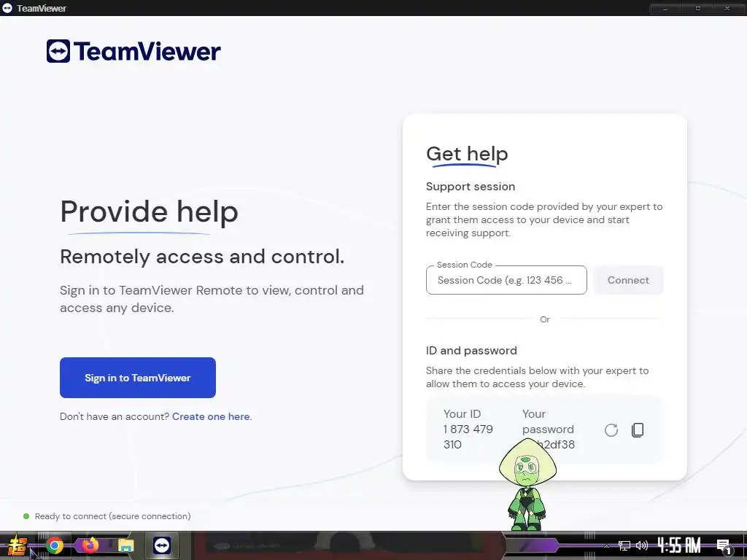Viewport: 747px width, 560px height.
Task: Click the 4:55 AM taskbar clock
Action: (679, 545)
